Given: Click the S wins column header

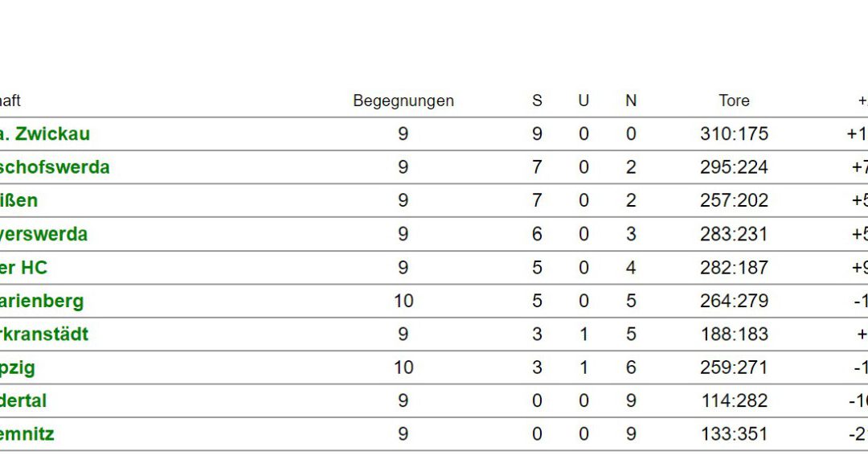Looking at the screenshot, I should point(537,101).
